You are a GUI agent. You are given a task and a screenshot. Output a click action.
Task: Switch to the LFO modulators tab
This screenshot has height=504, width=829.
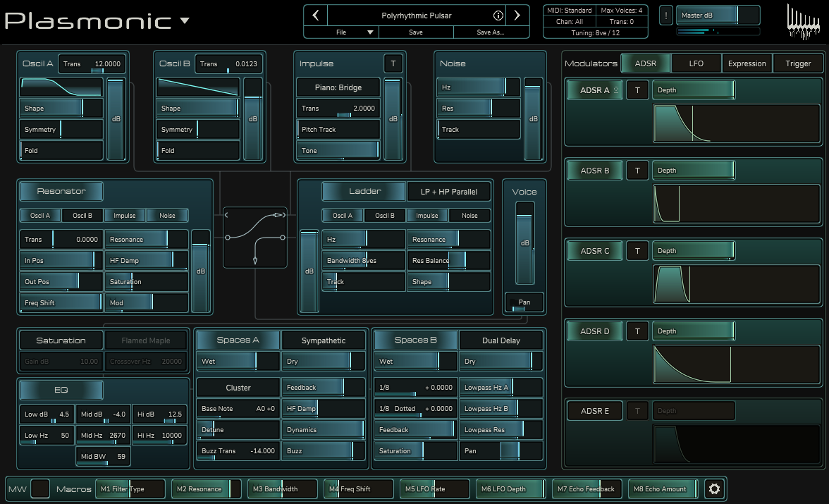point(696,63)
